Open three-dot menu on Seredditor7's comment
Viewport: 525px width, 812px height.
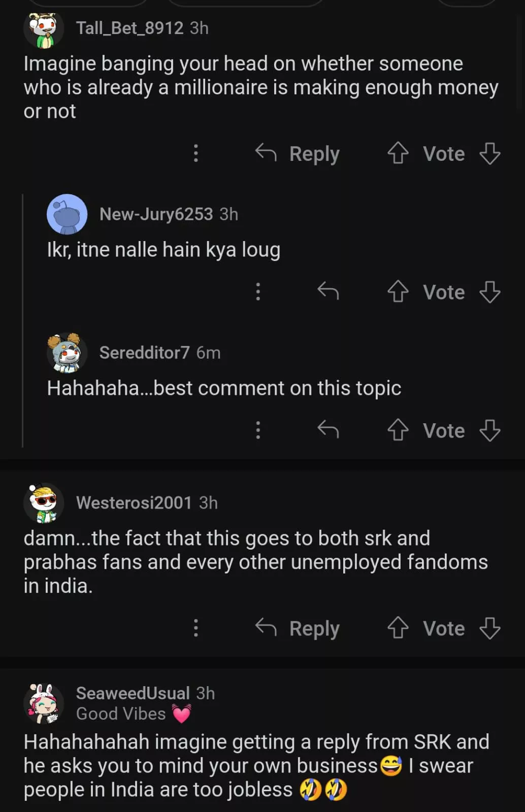(258, 430)
